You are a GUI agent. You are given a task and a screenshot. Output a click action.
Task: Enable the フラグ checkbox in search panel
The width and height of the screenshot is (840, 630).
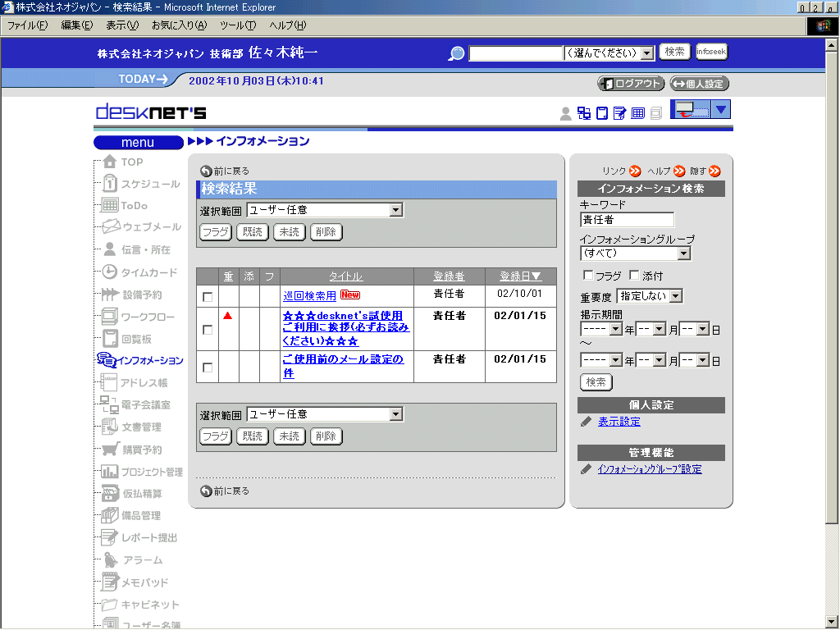point(587,276)
